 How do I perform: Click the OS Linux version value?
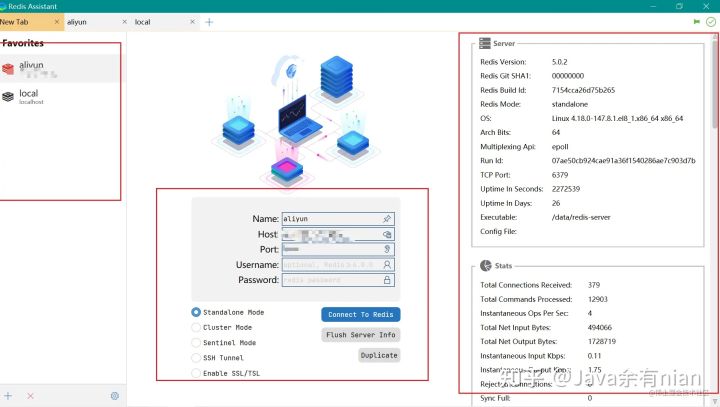[617, 119]
